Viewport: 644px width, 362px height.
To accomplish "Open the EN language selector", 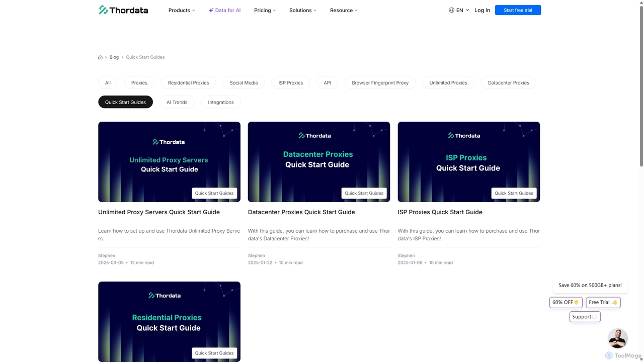I will pos(459,10).
